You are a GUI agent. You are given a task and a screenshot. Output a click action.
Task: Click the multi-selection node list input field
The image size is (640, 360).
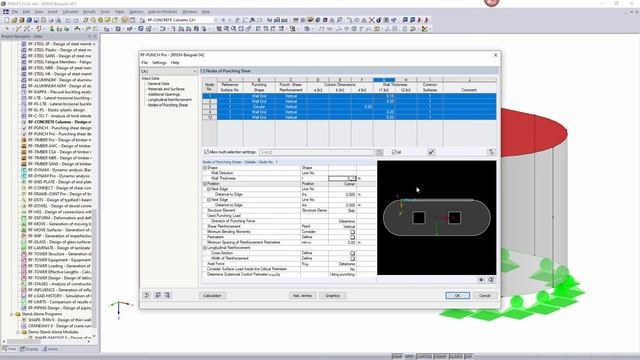point(316,152)
